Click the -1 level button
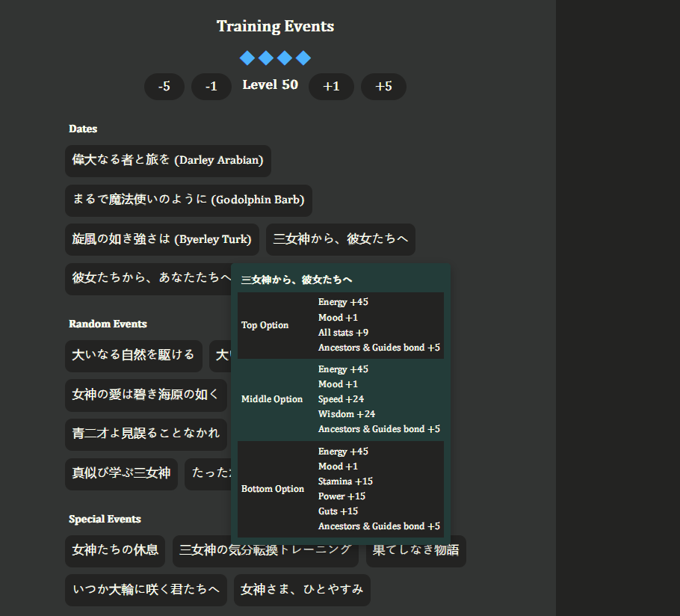680x616 pixels. [211, 86]
